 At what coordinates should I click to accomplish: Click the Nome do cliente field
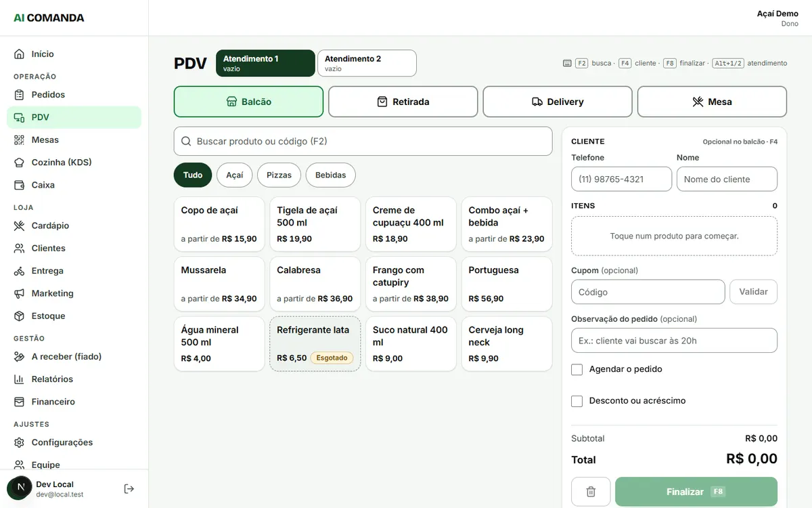(x=727, y=179)
